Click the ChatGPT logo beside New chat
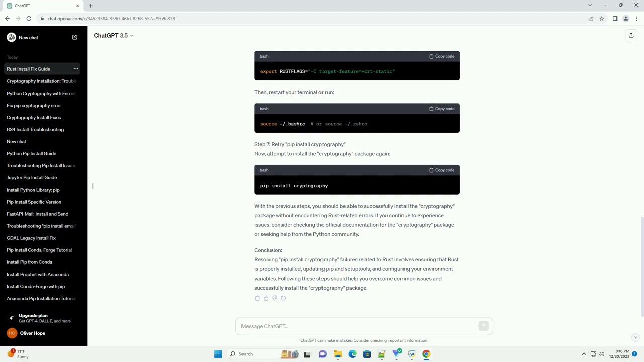Image resolution: width=644 pixels, height=362 pixels. pos(11,37)
